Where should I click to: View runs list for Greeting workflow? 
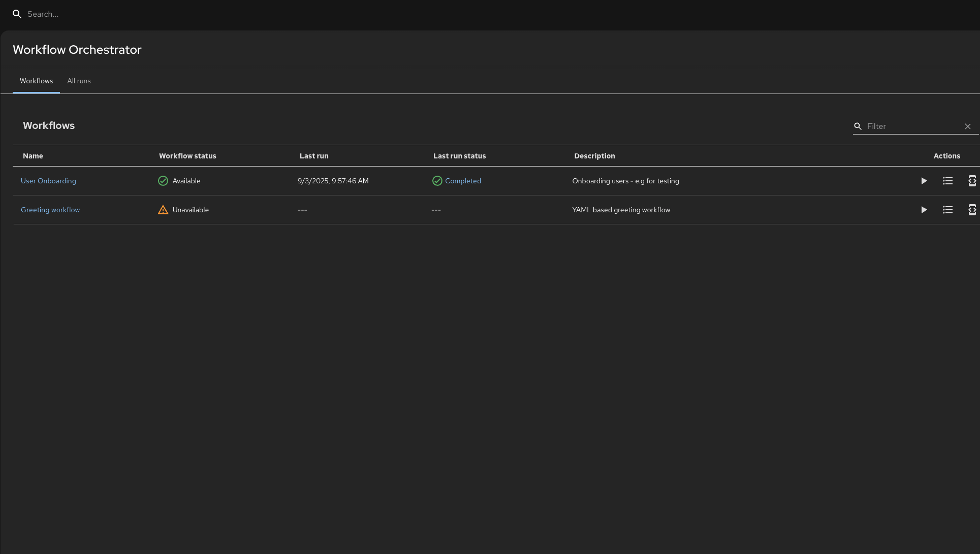947,210
